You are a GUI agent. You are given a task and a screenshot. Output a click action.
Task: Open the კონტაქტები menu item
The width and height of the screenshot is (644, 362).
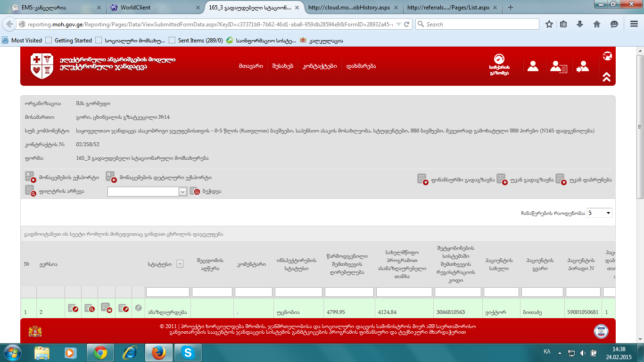pyautogui.click(x=320, y=66)
